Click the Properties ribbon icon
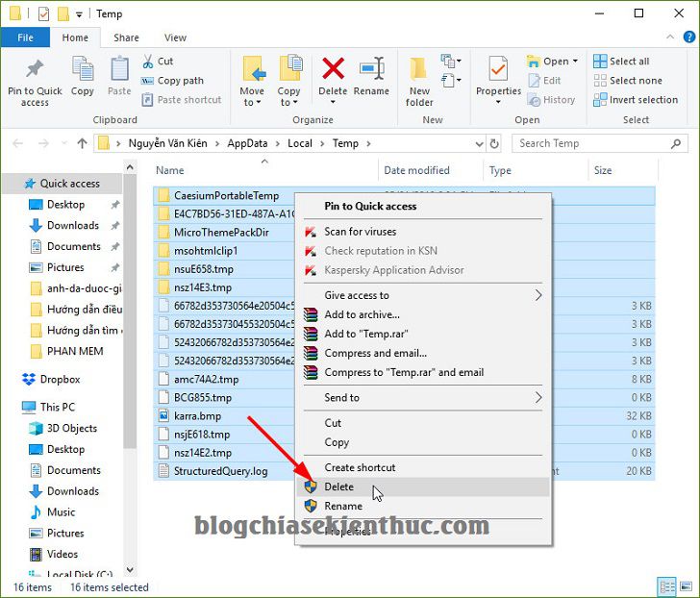 pyautogui.click(x=498, y=69)
